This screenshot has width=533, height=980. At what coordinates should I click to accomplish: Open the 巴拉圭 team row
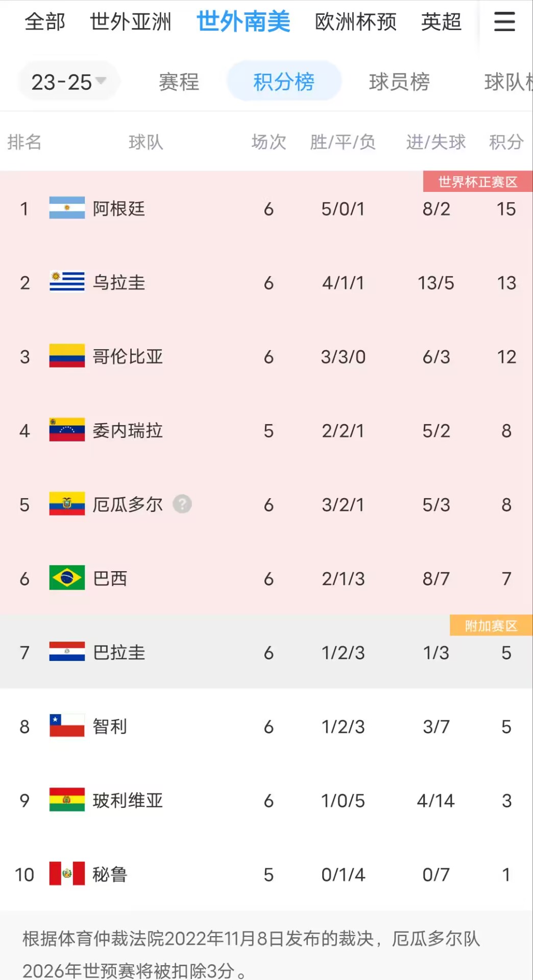(x=266, y=652)
